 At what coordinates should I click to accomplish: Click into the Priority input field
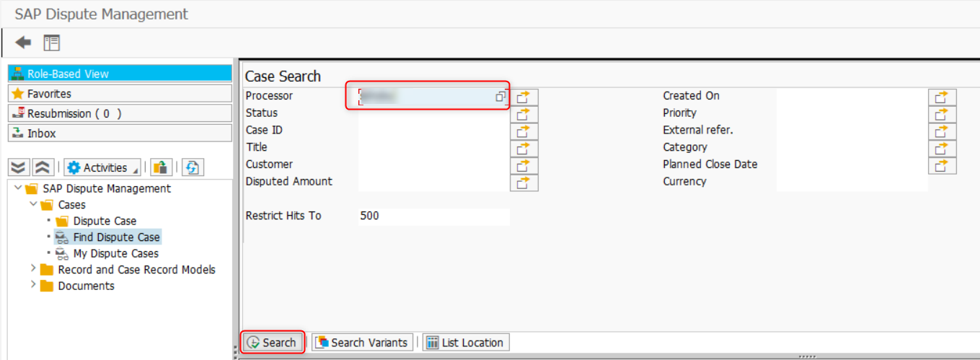click(x=852, y=113)
